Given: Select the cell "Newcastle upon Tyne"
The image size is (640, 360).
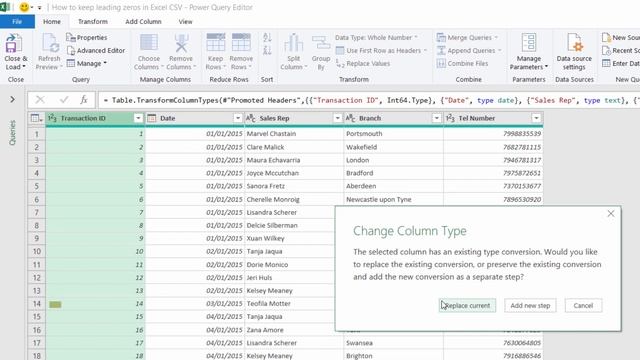Looking at the screenshot, I should [x=393, y=200].
